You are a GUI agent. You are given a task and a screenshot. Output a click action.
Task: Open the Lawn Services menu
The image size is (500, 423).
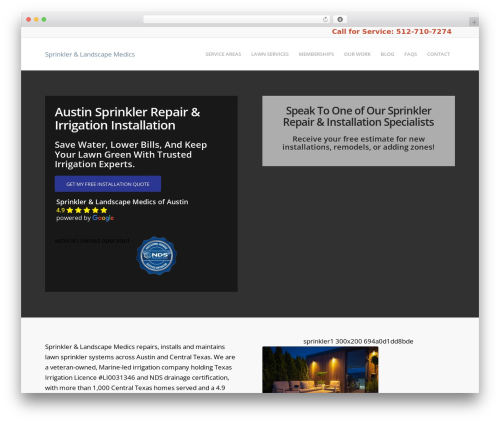tap(270, 54)
